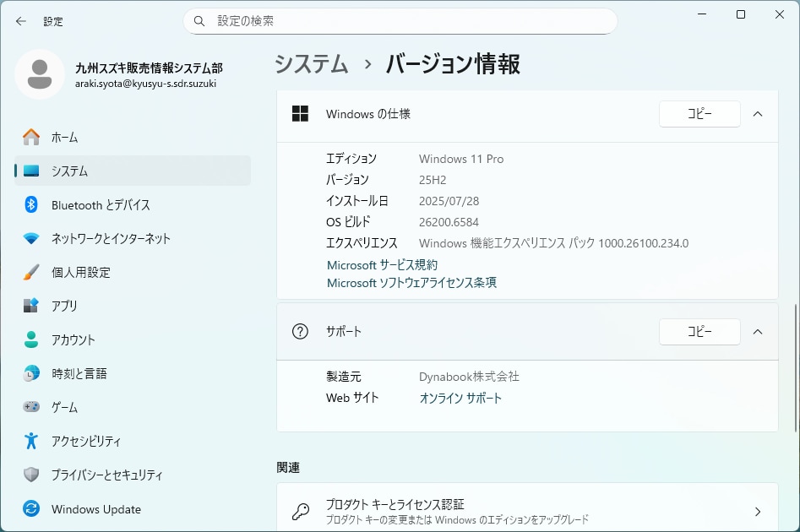The image size is (800, 532).
Task: Click the Windows logo in specifications header
Action: (x=300, y=114)
